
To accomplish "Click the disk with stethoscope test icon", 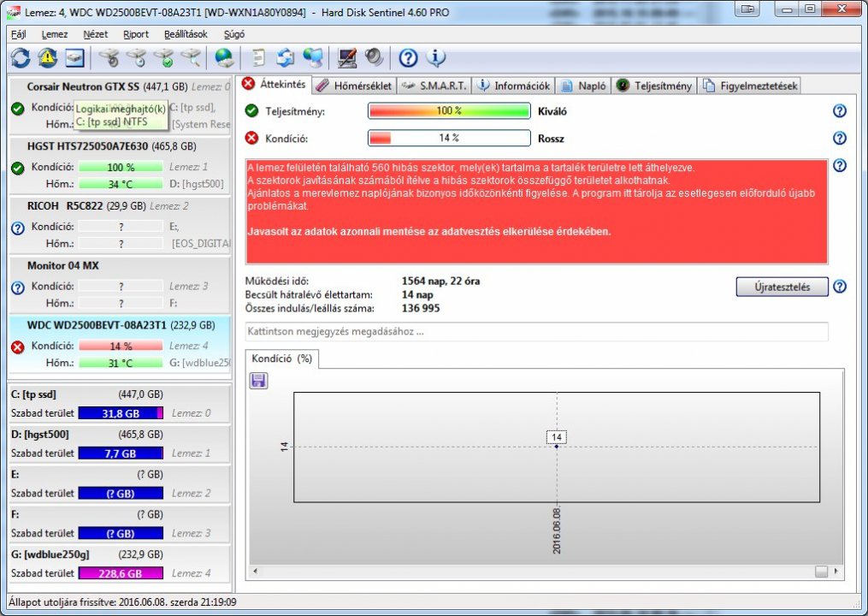I will [x=109, y=57].
